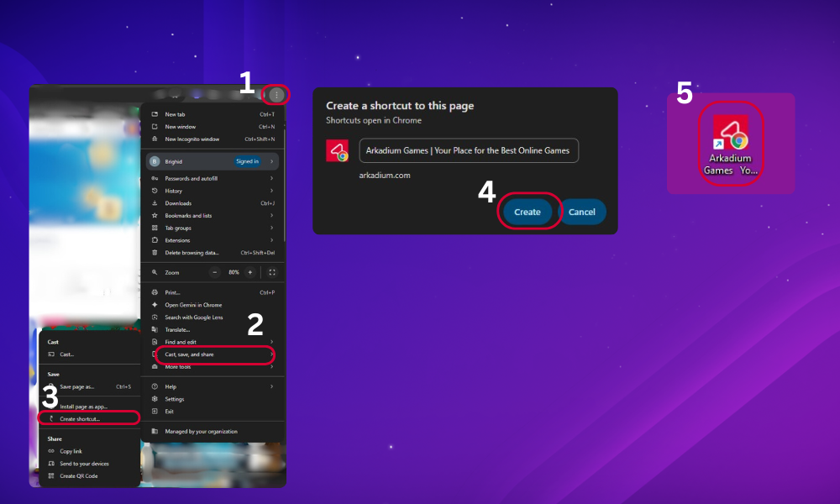
Task: Increase page zoom with the plus control
Action: (x=249, y=271)
